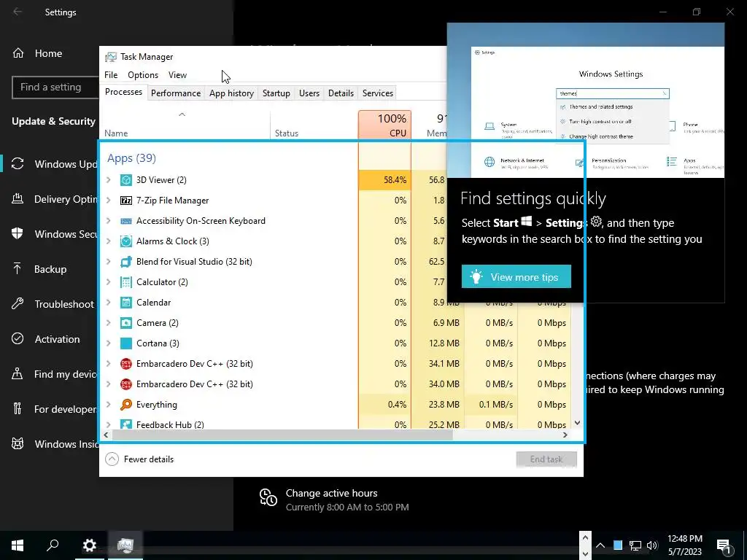Open the volume speaker tray icon

tap(652, 545)
